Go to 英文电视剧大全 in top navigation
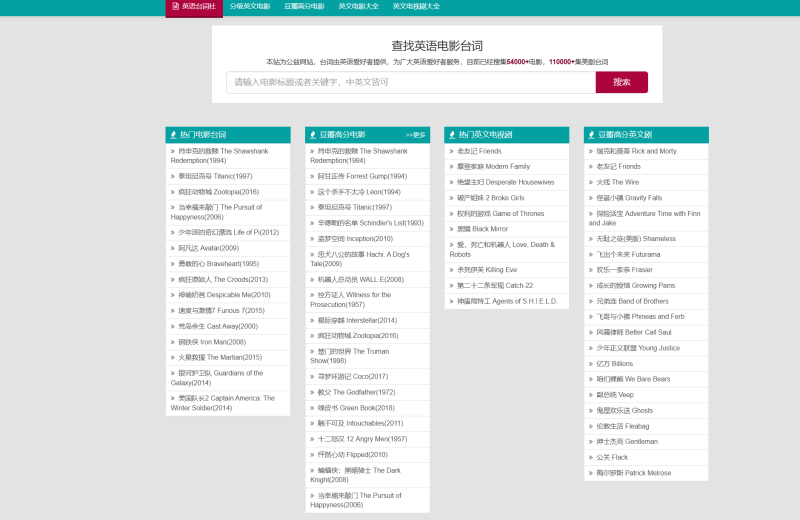Screen dimensions: 800x520 tap(416, 7)
